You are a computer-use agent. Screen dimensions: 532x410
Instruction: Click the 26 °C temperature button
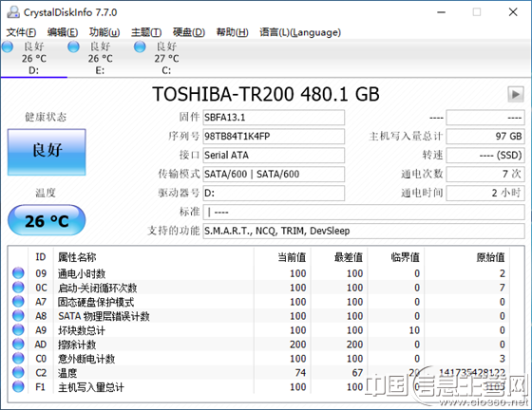[x=47, y=220]
